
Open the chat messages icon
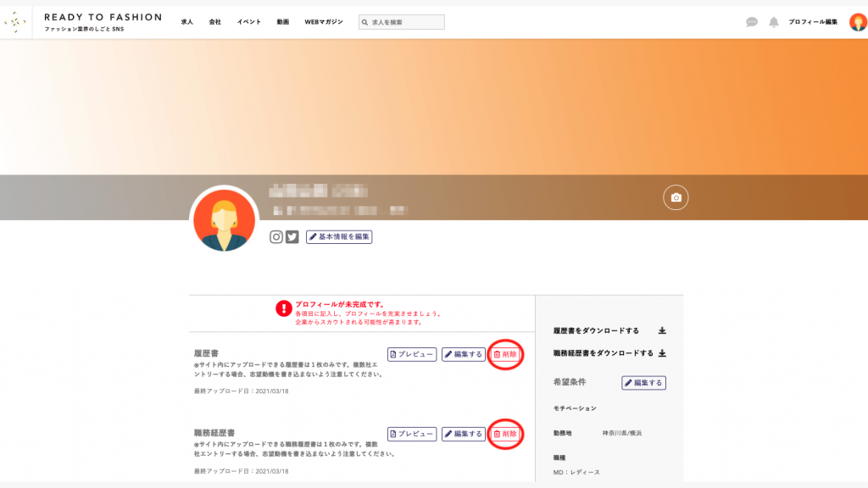click(752, 22)
